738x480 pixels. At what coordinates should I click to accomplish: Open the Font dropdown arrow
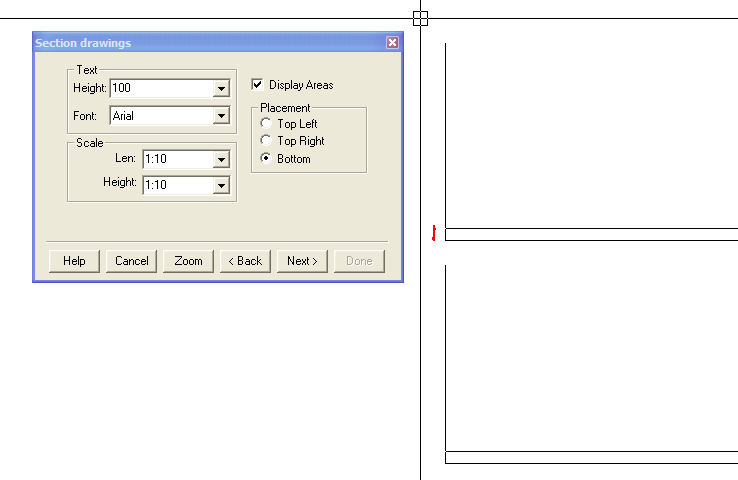[x=221, y=116]
